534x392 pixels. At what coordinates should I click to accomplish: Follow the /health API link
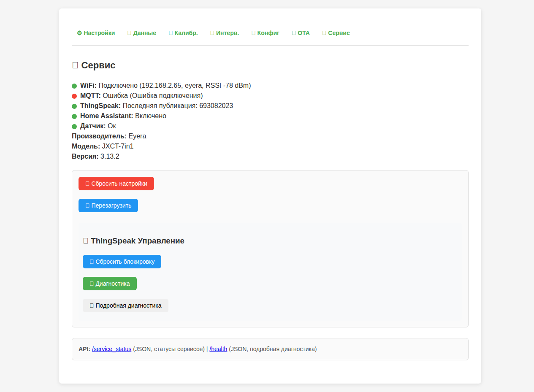(218, 349)
